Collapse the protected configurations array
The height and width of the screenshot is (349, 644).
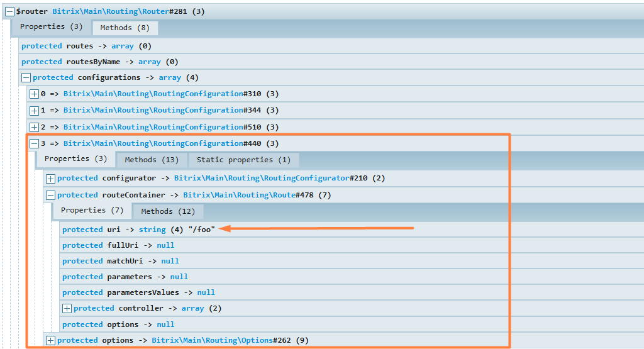point(26,77)
